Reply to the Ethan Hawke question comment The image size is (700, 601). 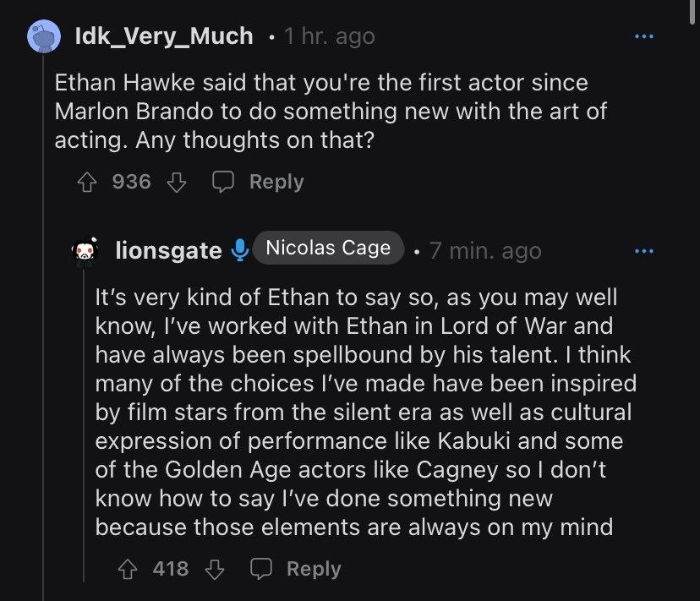(x=276, y=182)
